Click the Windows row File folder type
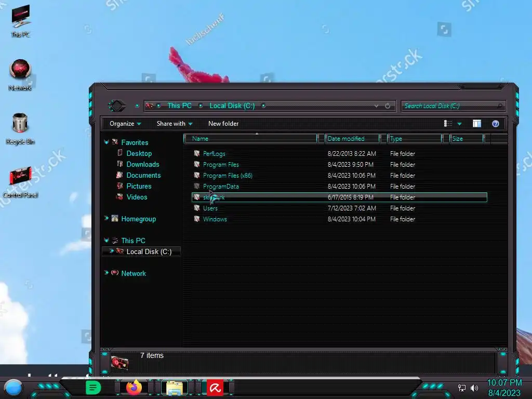Screen dimensions: 532x399 (403, 219)
